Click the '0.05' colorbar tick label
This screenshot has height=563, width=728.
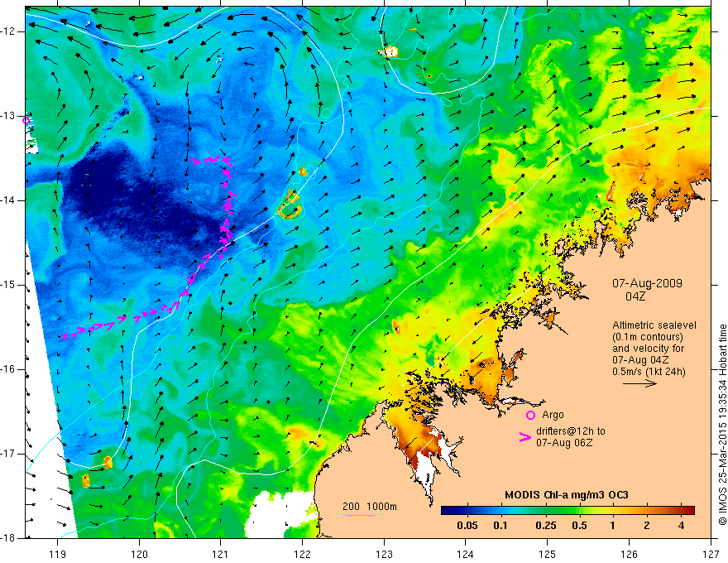(467, 526)
